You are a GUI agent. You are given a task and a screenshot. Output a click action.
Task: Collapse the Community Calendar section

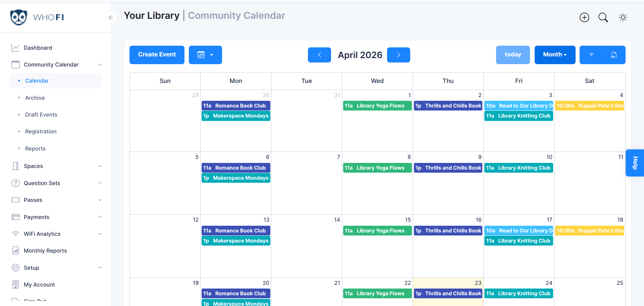[100, 64]
